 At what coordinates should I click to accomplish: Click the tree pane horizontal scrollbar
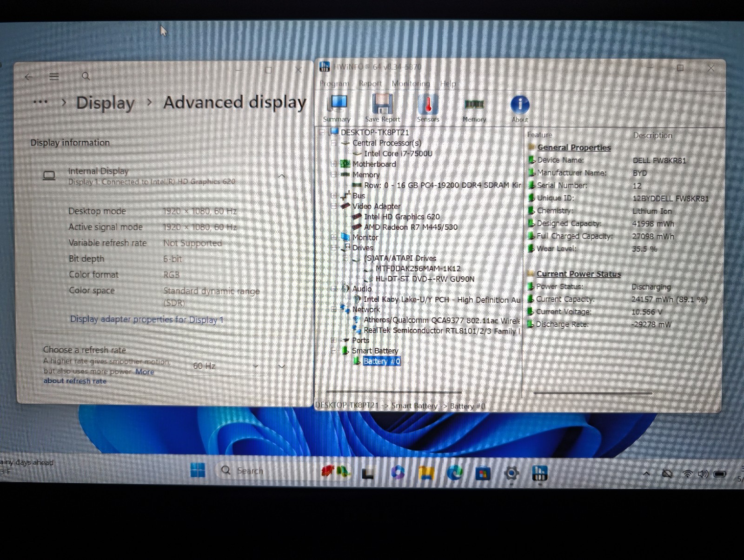coord(393,393)
